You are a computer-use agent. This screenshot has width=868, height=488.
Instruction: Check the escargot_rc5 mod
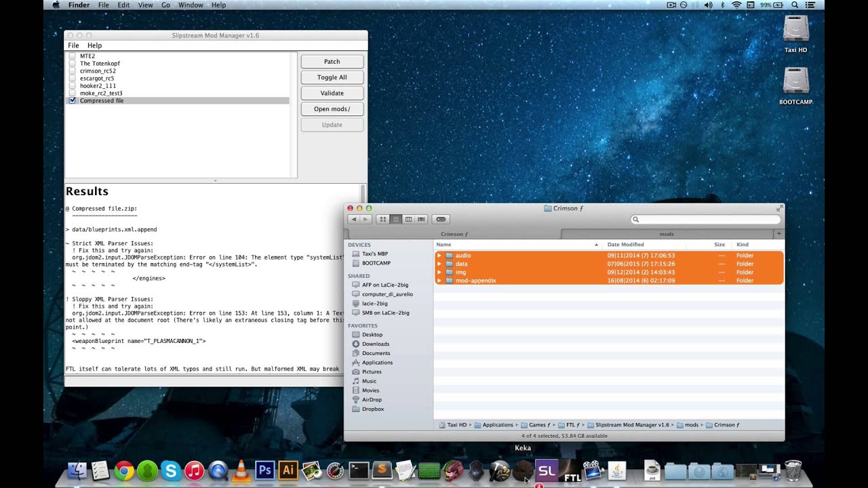coord(72,78)
